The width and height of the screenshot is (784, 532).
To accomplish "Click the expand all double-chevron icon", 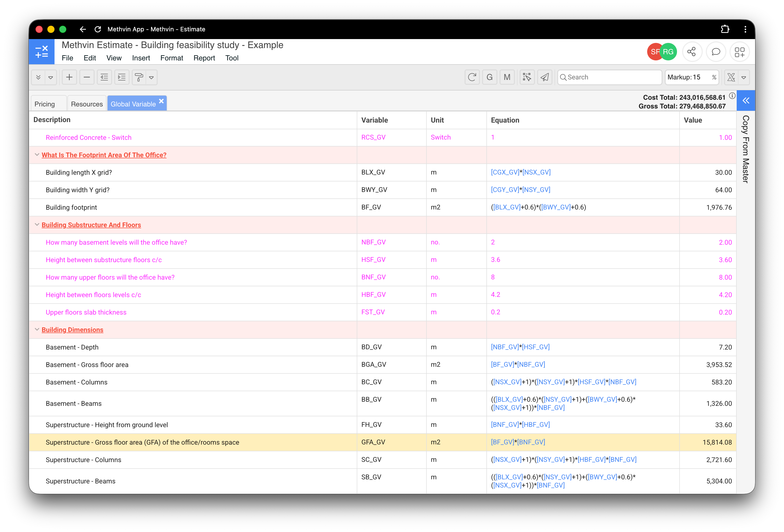I will click(38, 77).
